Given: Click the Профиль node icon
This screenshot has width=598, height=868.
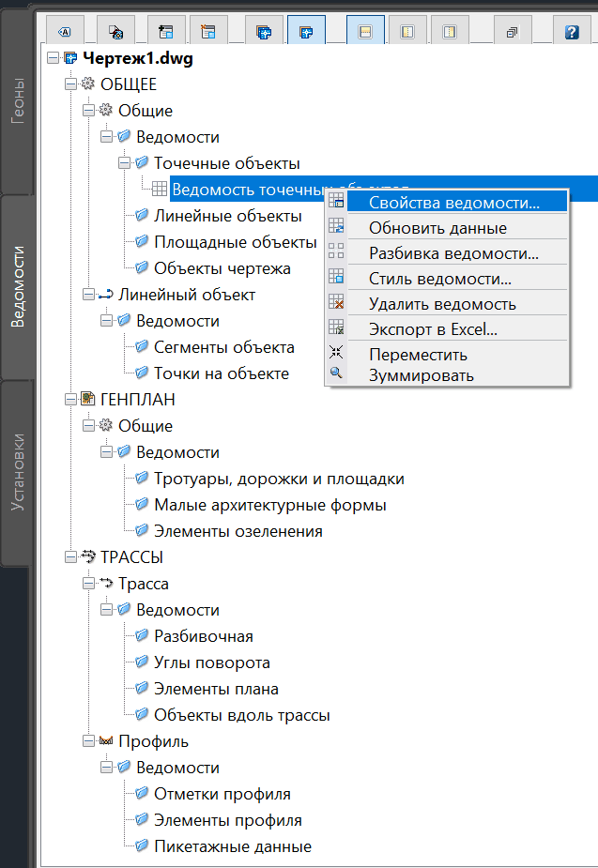Looking at the screenshot, I should click(x=105, y=741).
